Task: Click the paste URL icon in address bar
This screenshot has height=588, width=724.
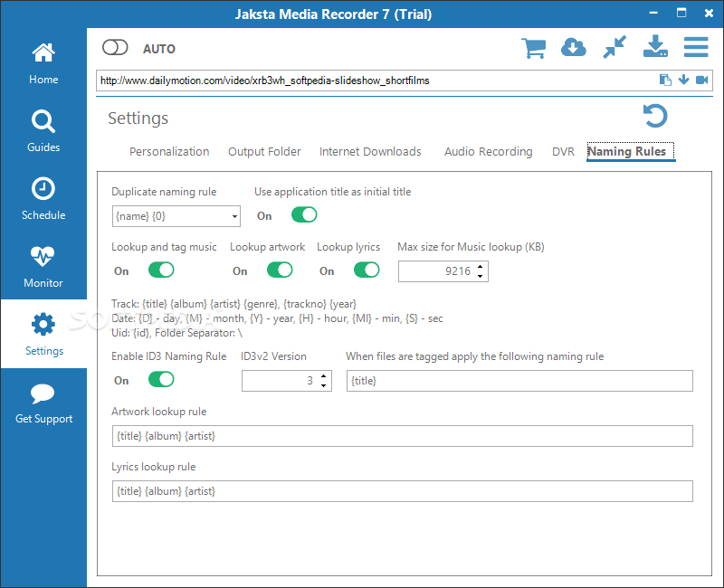Action: [665, 81]
